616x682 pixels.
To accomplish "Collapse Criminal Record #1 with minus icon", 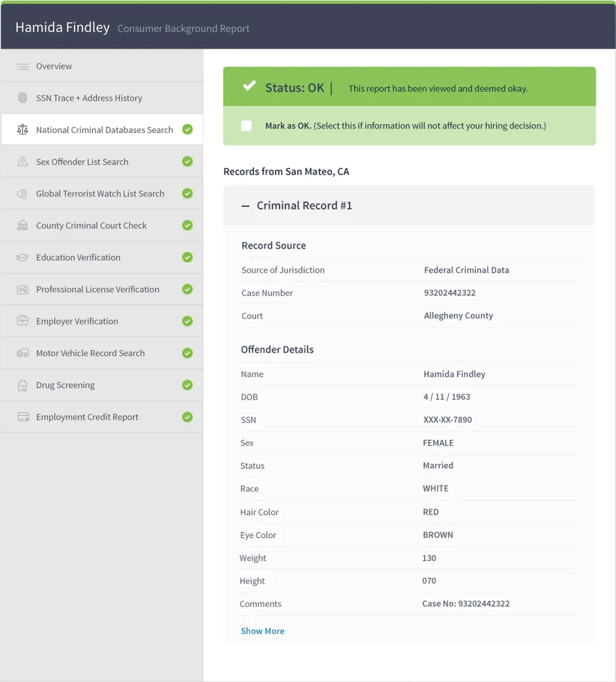I will pyautogui.click(x=245, y=206).
